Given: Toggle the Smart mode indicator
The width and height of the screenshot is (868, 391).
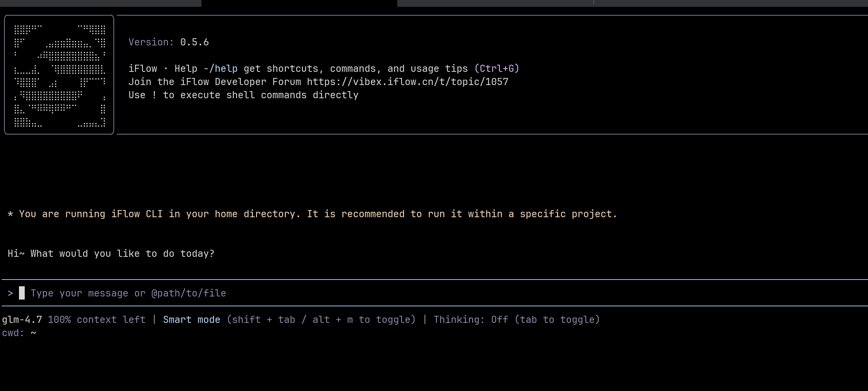Looking at the screenshot, I should (x=191, y=320).
